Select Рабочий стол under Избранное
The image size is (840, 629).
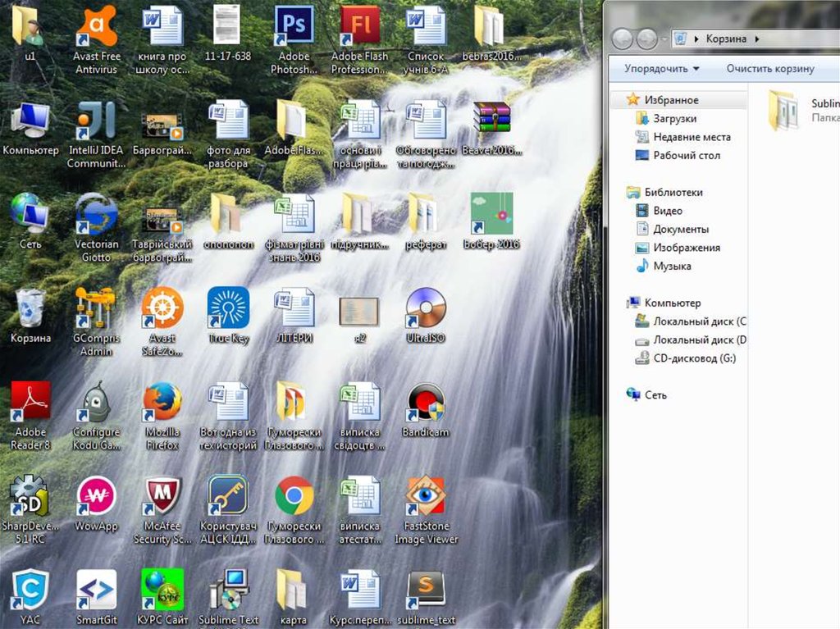[x=686, y=155]
